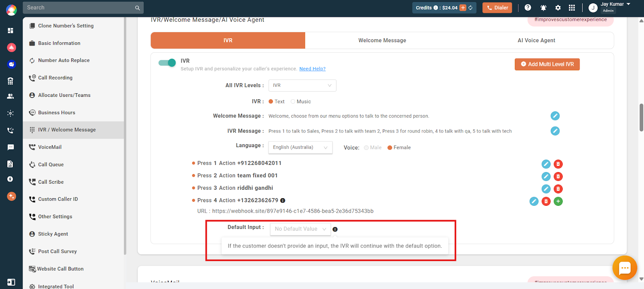Open the apps grid icon in top bar
The width and height of the screenshot is (644, 289).
pos(572,8)
